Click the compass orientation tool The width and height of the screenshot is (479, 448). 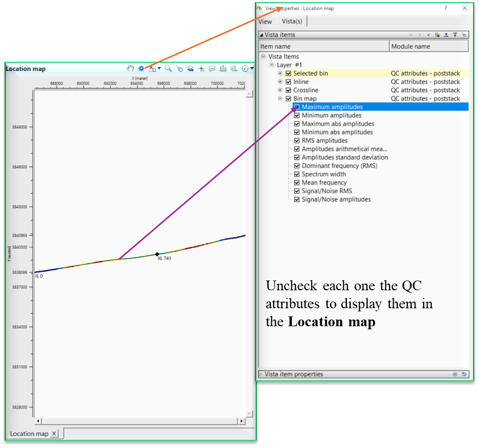245,68
